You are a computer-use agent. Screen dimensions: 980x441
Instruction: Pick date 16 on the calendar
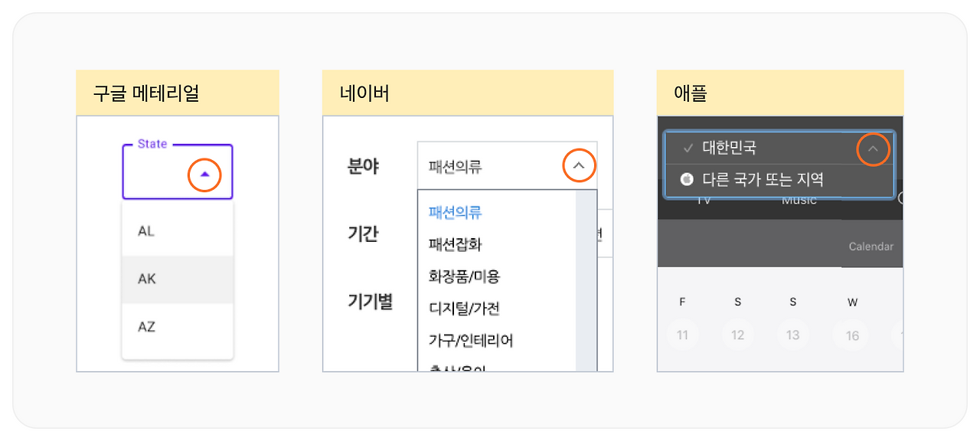pos(852,335)
